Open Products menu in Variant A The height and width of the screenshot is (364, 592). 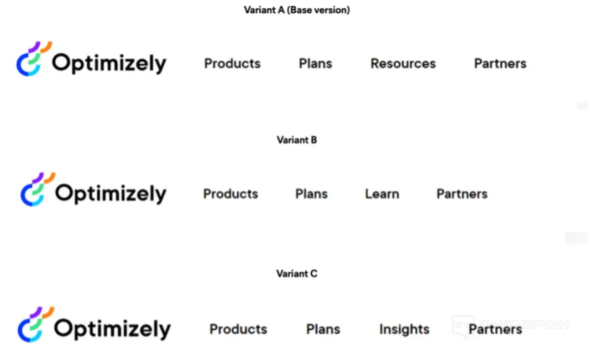[232, 63]
